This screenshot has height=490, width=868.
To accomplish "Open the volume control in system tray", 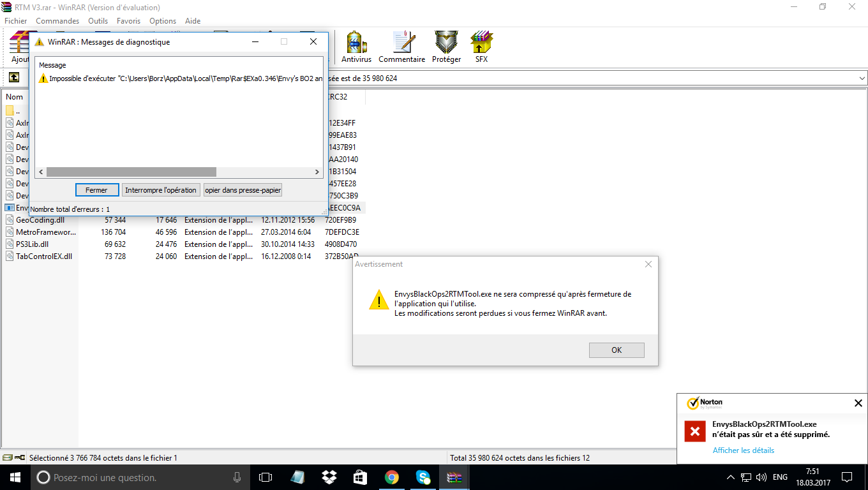I will pos(761,477).
